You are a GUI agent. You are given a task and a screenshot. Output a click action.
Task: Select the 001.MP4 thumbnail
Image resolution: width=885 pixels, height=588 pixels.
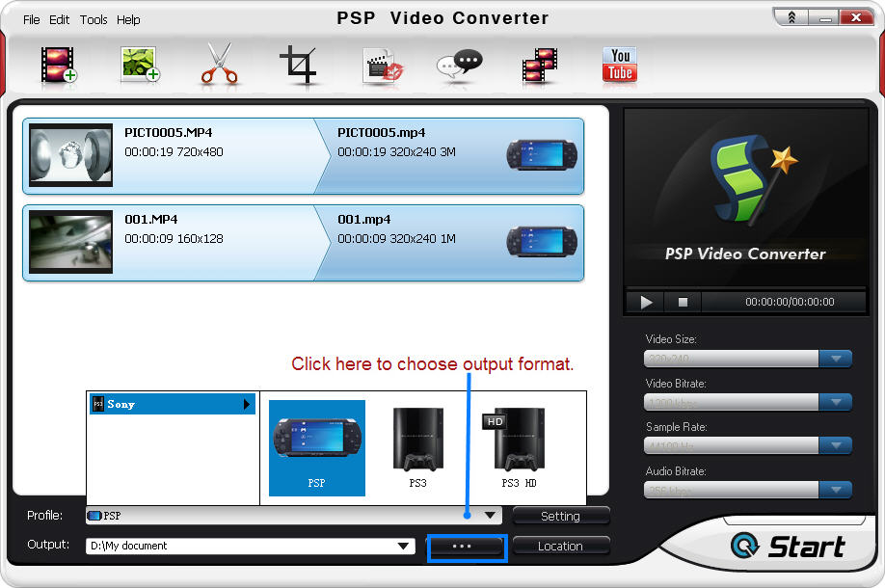[70, 242]
